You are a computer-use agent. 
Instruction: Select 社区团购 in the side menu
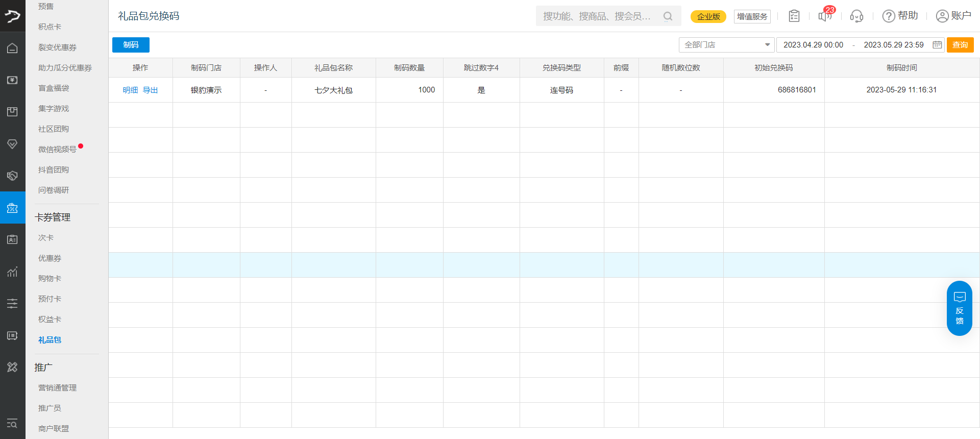[x=54, y=129]
